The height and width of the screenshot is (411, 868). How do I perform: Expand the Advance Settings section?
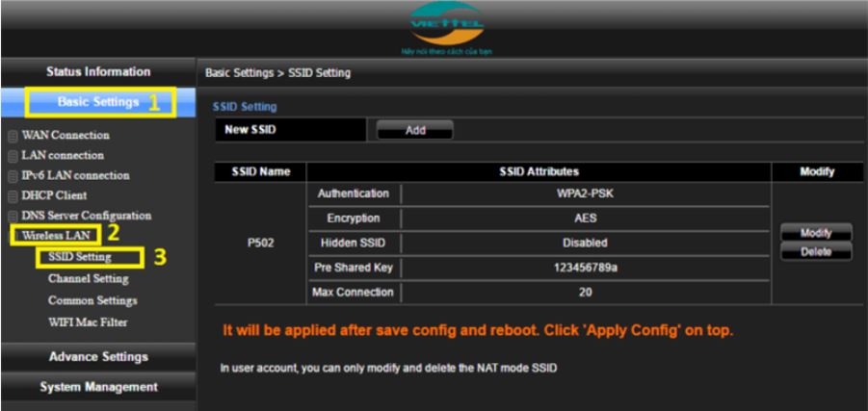[99, 357]
